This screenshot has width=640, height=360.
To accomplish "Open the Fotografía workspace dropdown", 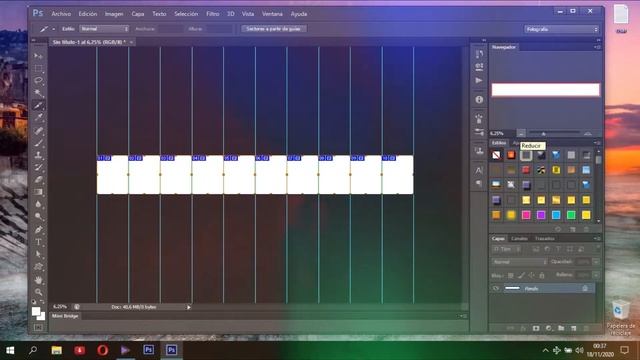I will 561,29.
